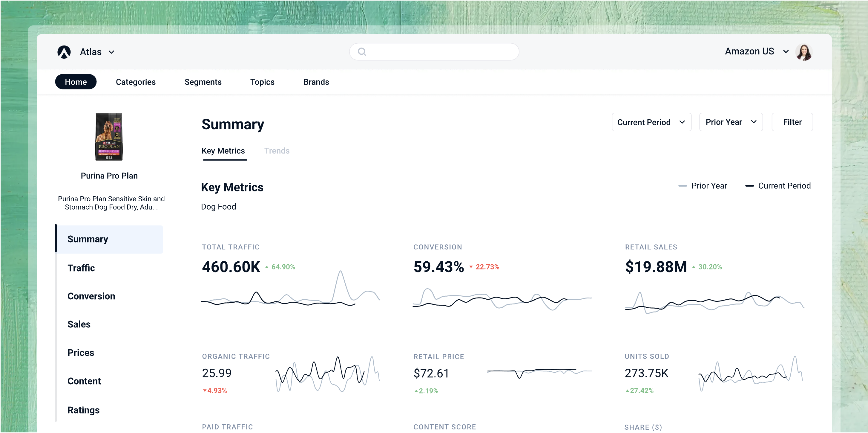The image size is (868, 433).
Task: Select Summary in the sidebar
Action: point(109,239)
